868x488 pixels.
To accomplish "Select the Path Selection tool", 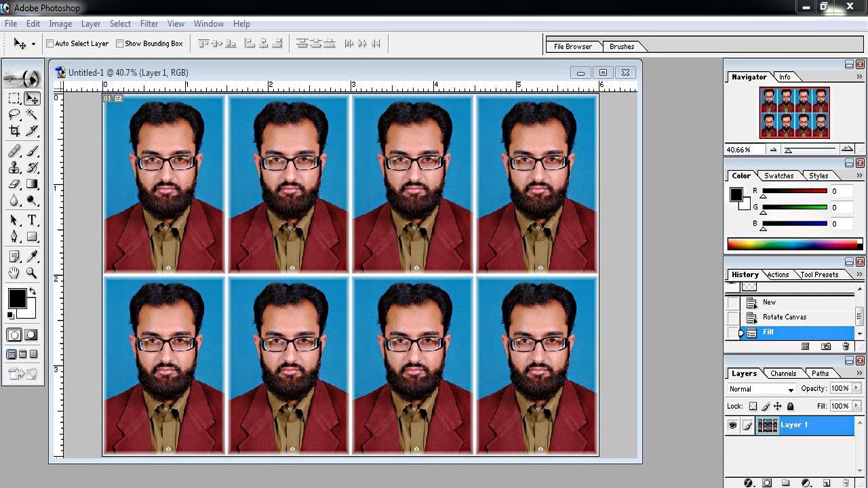I will point(14,220).
